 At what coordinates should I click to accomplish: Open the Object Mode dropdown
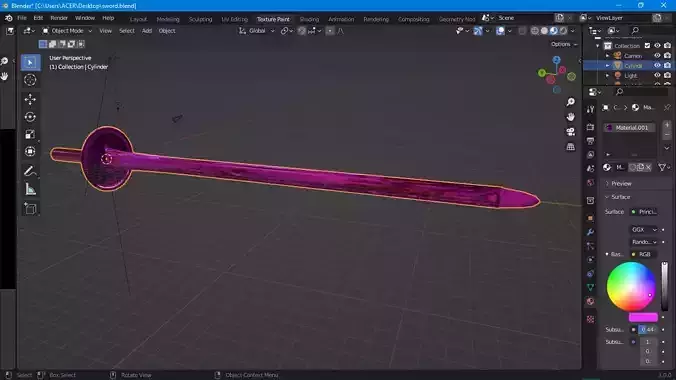(x=67, y=31)
